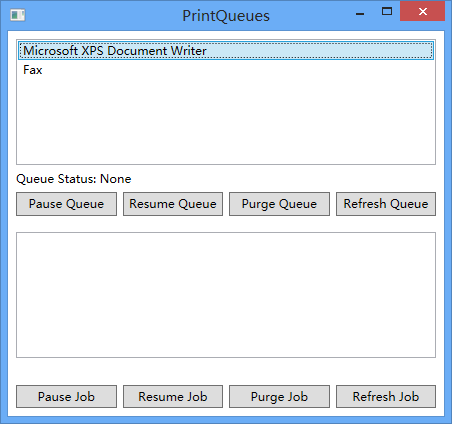This screenshot has width=452, height=424.
Task: Click blank gap between queue buttons and jobs list
Action: coord(226,224)
